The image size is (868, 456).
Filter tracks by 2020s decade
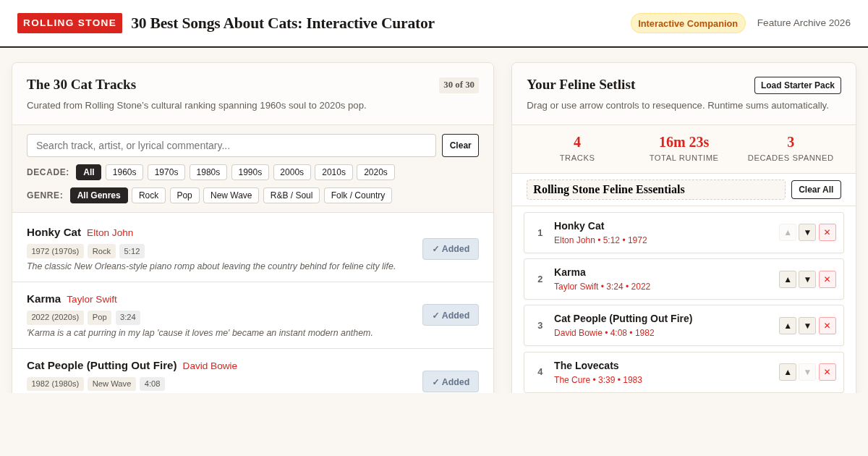(375, 172)
